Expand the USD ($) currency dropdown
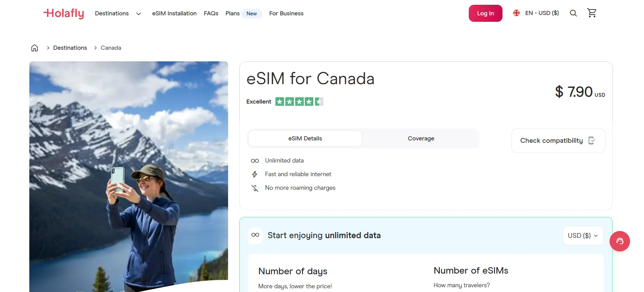 (x=583, y=235)
